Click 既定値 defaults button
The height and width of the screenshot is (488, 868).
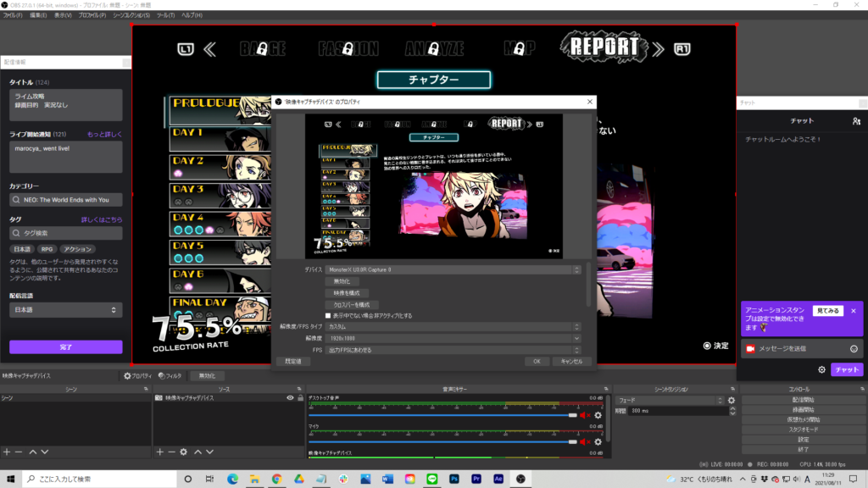click(x=292, y=361)
